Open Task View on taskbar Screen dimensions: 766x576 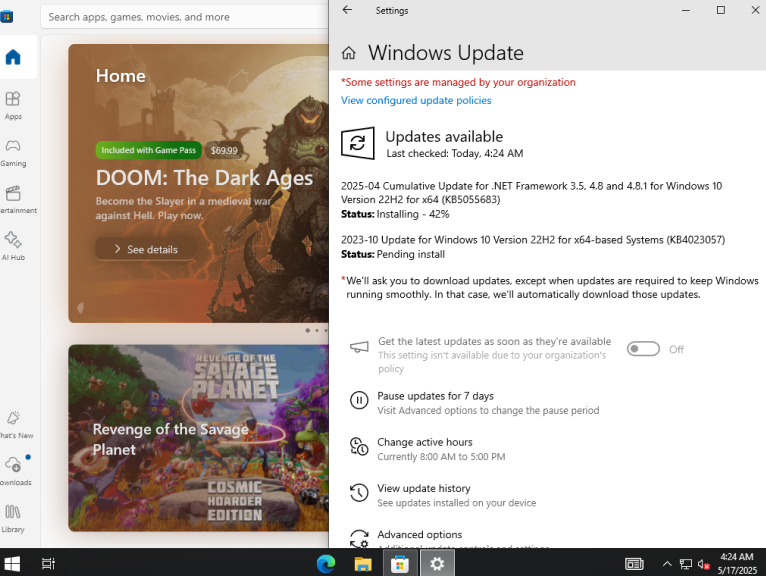[48, 564]
